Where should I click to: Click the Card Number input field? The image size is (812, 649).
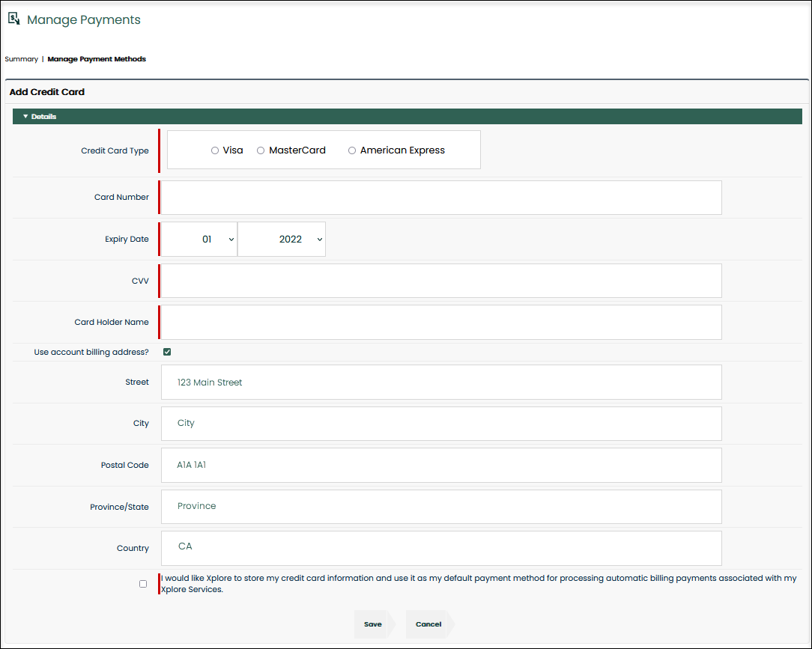(x=441, y=198)
